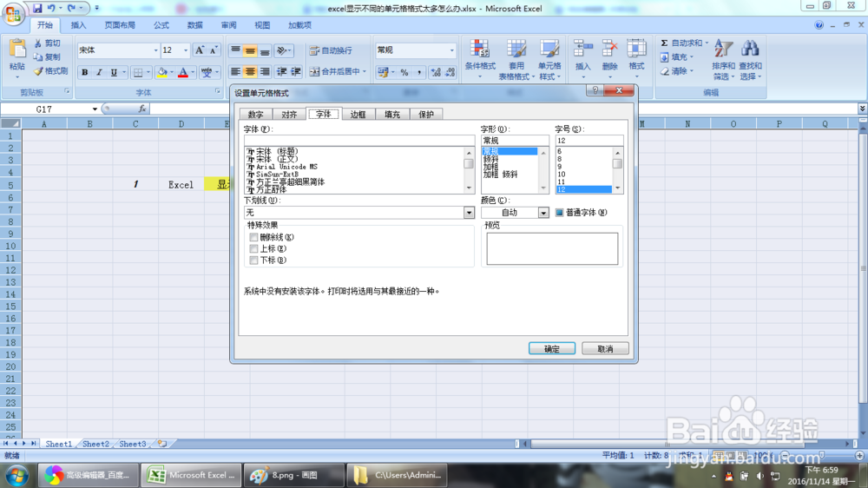This screenshot has width=868, height=488.
Task: Enable the superscript checkbox
Action: 253,248
